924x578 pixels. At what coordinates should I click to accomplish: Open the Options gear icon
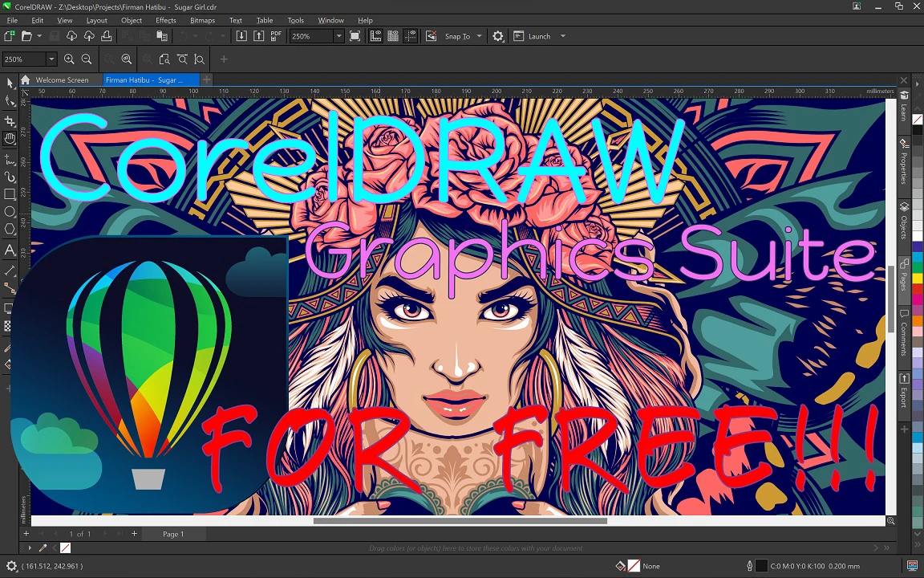(x=498, y=36)
